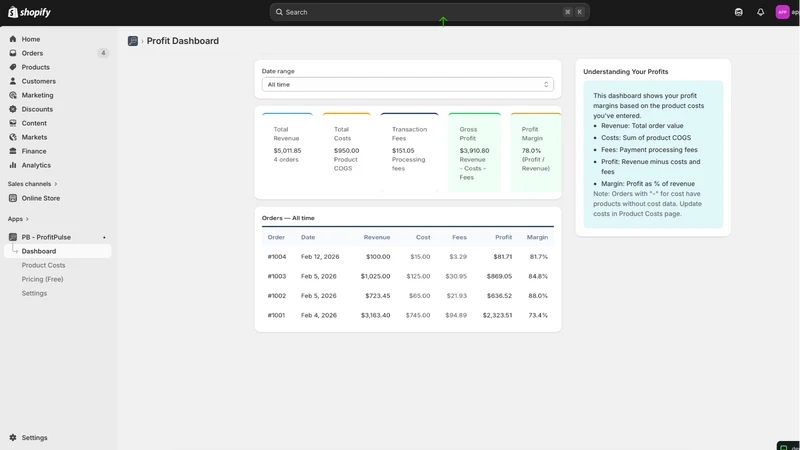Open the Pricing (Free) page
Image resolution: width=800 pixels, height=450 pixels.
(42, 279)
